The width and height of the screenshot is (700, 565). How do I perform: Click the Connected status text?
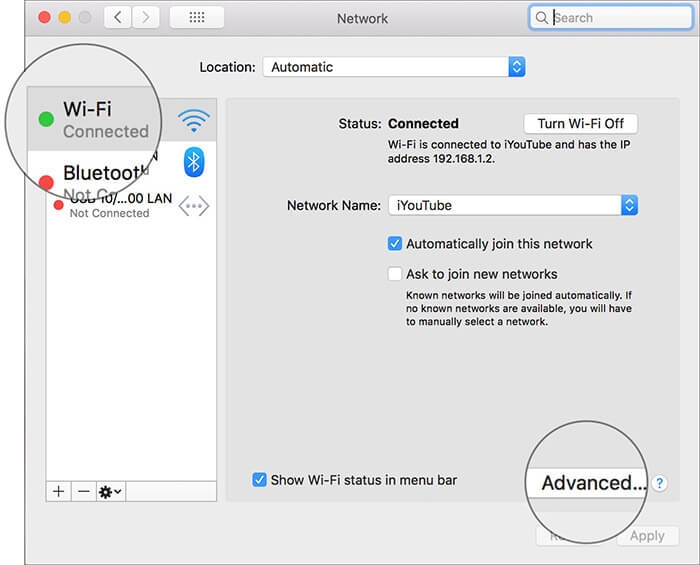(x=423, y=124)
